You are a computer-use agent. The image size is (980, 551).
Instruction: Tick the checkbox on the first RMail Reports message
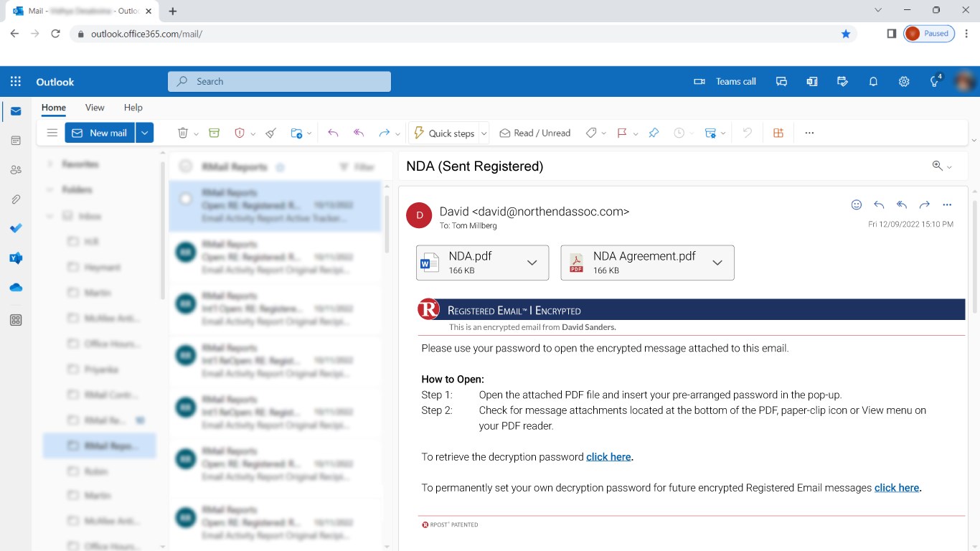coord(186,199)
